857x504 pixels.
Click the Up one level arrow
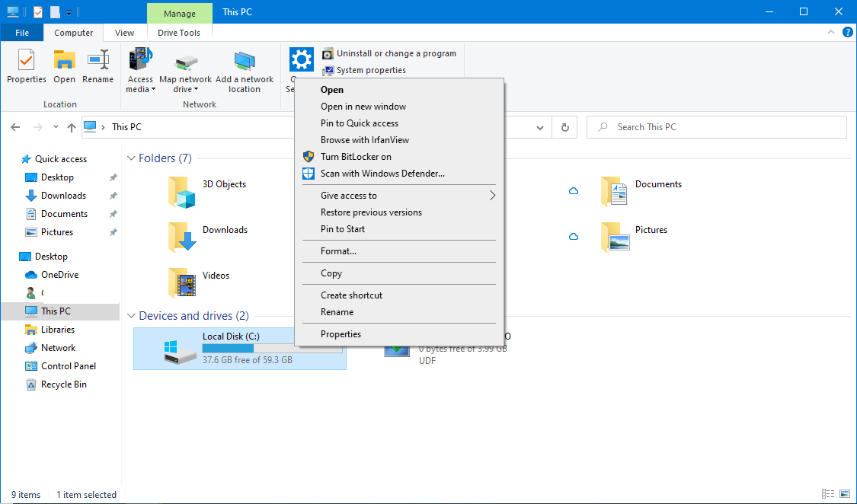coord(72,127)
